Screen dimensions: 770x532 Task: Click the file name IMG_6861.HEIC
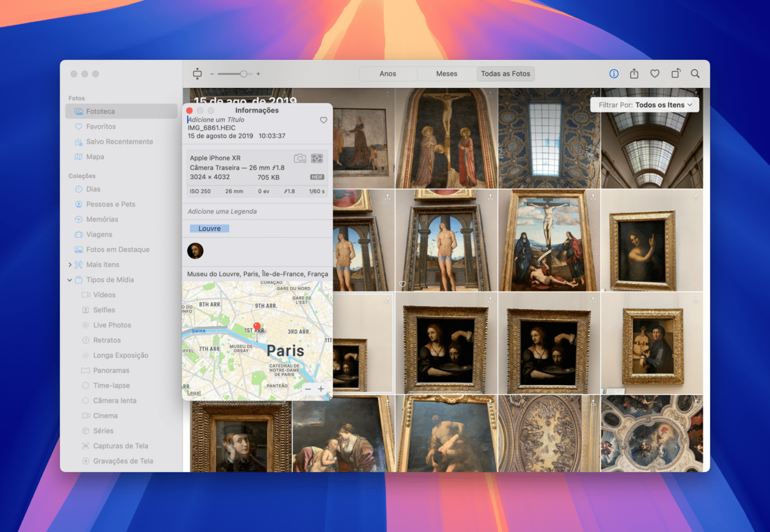[213, 128]
